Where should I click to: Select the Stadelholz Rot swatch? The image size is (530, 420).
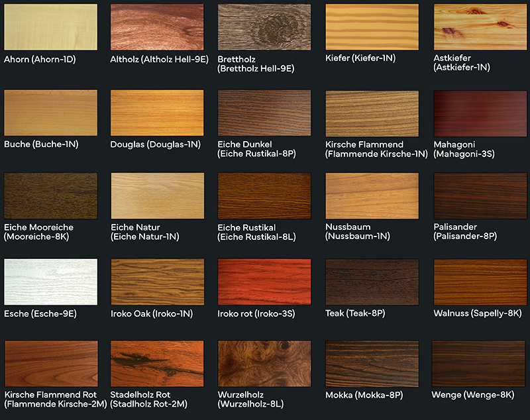158,364
